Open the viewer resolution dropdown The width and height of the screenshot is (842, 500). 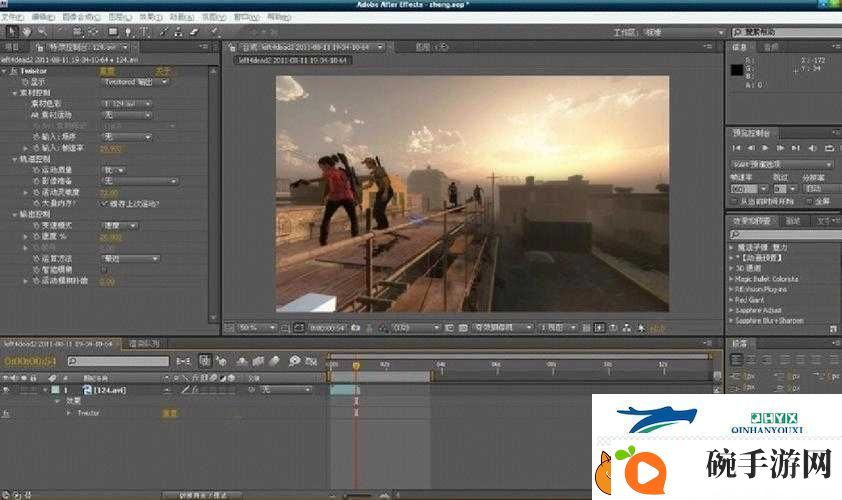pyautogui.click(x=416, y=327)
